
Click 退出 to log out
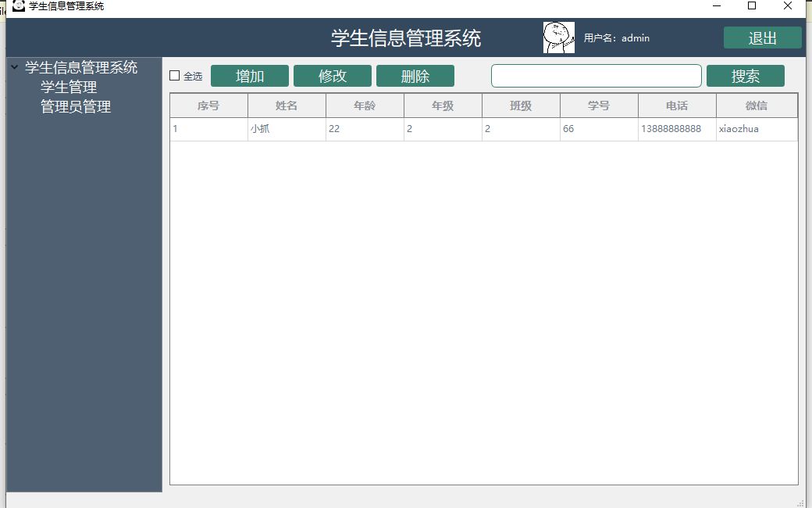pyautogui.click(x=762, y=37)
